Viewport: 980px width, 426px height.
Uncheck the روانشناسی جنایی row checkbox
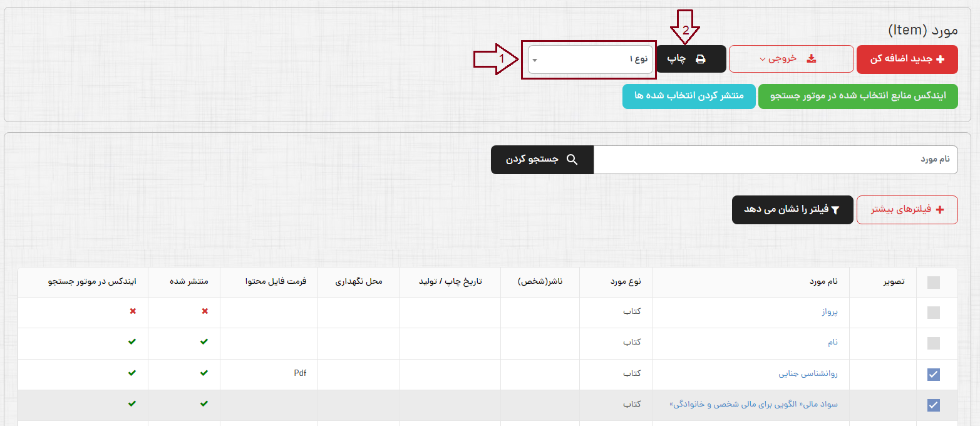933,375
